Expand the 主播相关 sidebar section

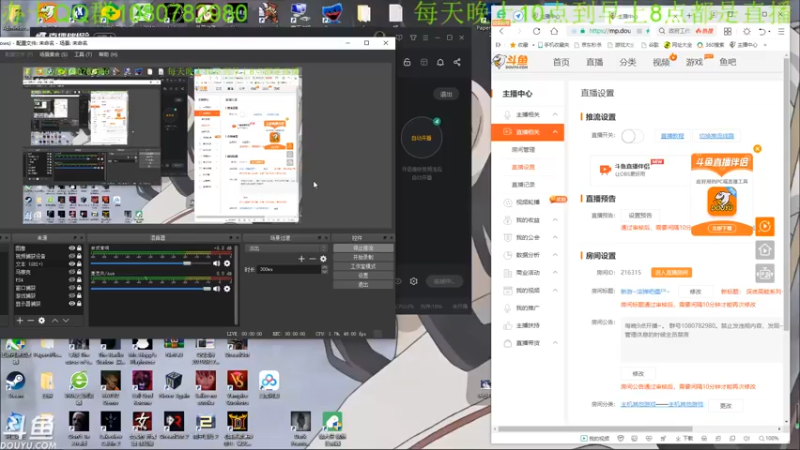point(555,114)
